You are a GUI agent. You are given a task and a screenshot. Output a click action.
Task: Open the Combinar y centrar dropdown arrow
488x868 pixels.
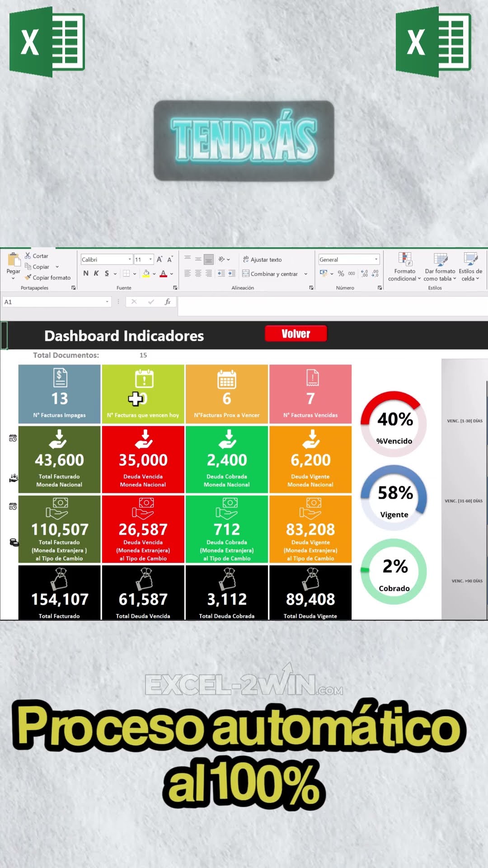[x=306, y=274]
